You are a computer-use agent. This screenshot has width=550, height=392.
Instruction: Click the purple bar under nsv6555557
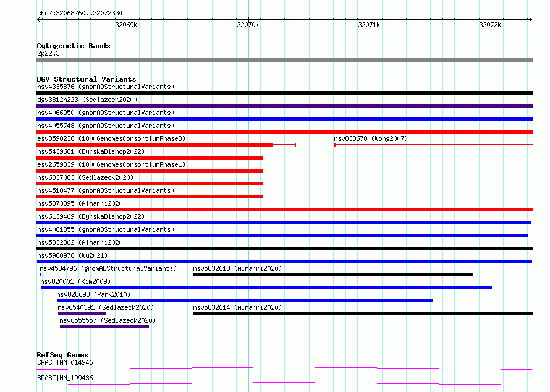tap(104, 326)
